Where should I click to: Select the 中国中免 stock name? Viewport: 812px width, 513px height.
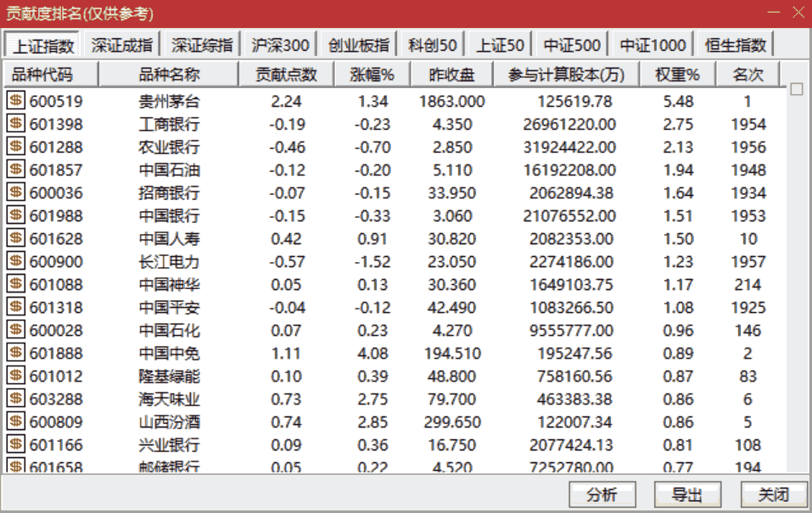coord(169,353)
